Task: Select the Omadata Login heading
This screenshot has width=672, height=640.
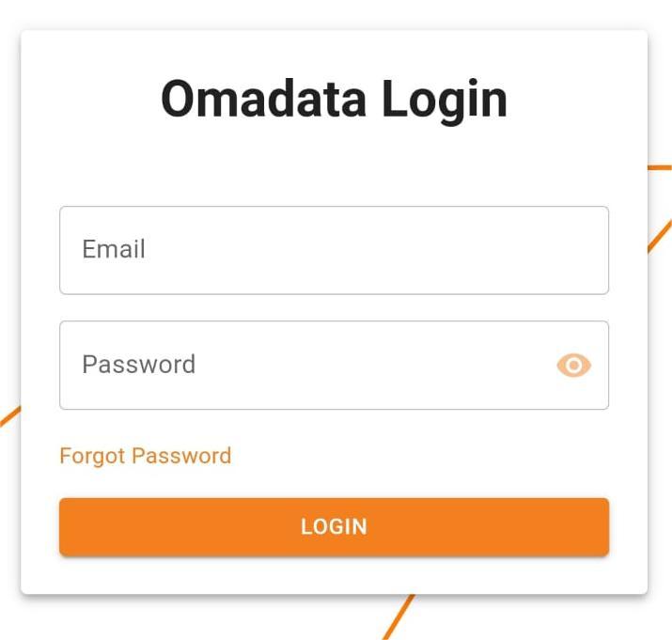Action: 334,100
